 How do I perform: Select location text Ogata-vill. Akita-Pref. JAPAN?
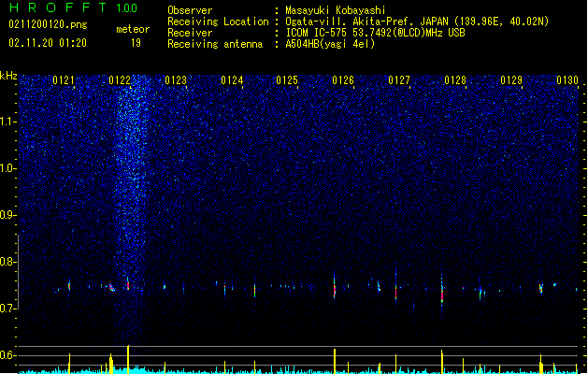(x=366, y=22)
